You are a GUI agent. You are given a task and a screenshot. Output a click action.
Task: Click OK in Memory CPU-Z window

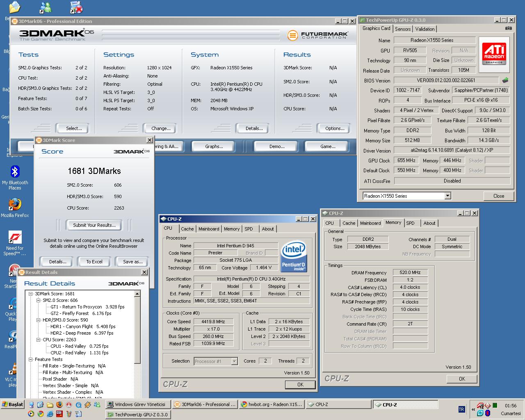462,379
